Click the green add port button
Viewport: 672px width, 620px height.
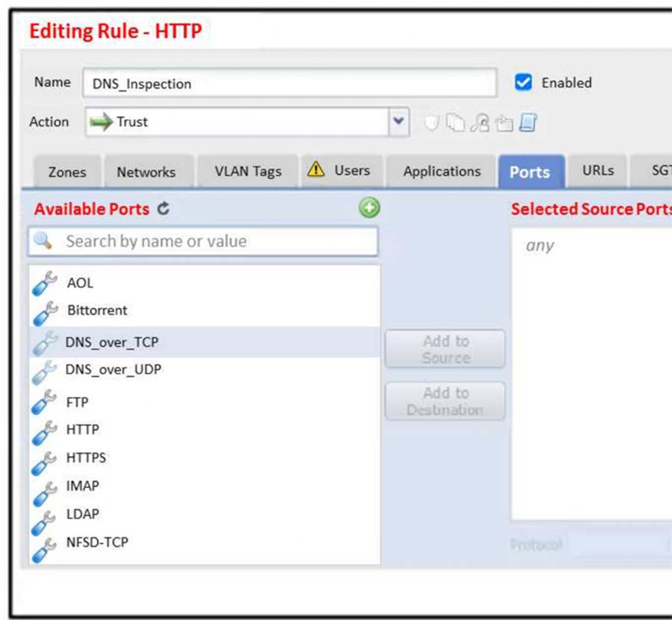pyautogui.click(x=369, y=209)
